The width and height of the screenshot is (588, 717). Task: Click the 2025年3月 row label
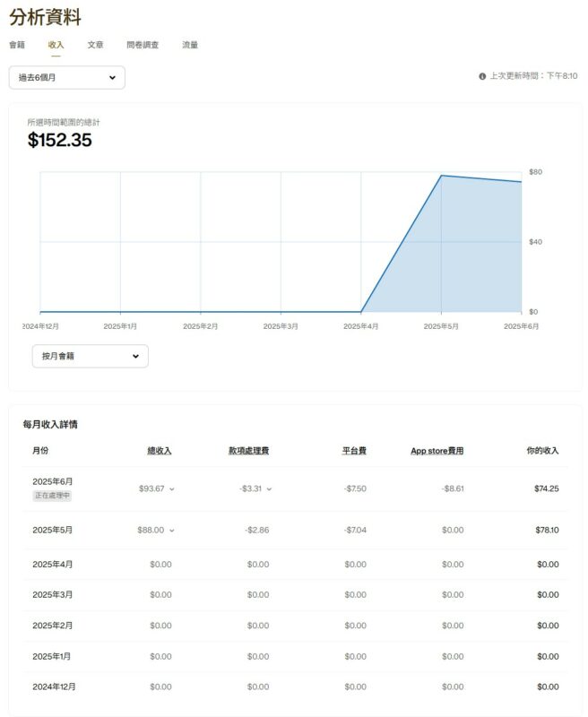point(52,594)
